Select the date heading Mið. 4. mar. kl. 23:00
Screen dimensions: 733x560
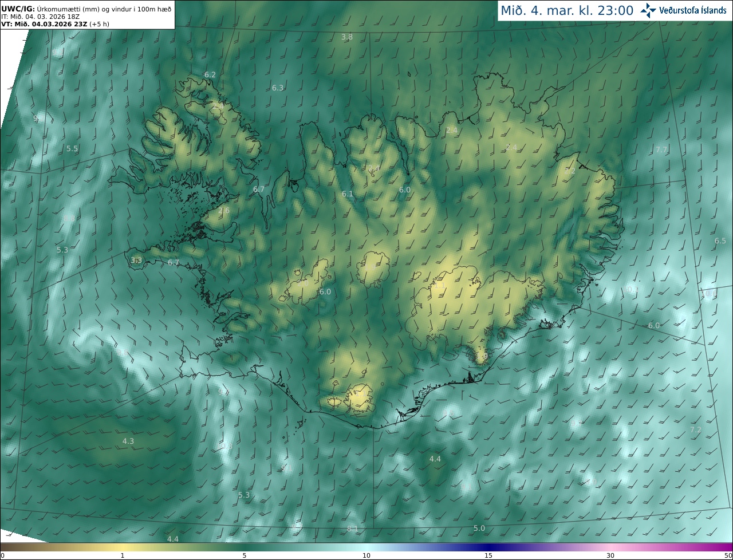567,10
